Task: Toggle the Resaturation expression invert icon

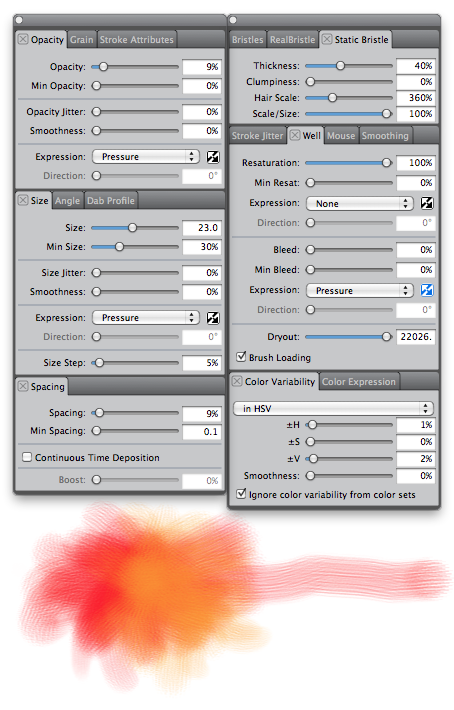Action: tap(427, 203)
